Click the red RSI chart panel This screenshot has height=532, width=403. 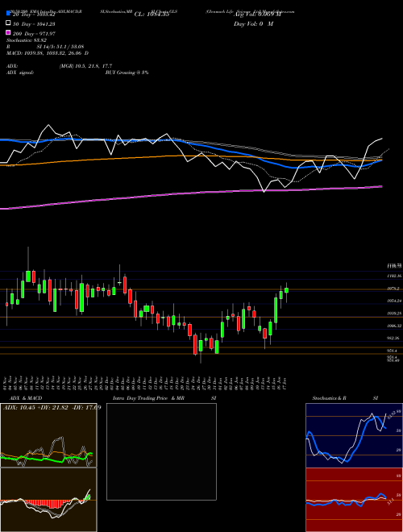[354, 500]
